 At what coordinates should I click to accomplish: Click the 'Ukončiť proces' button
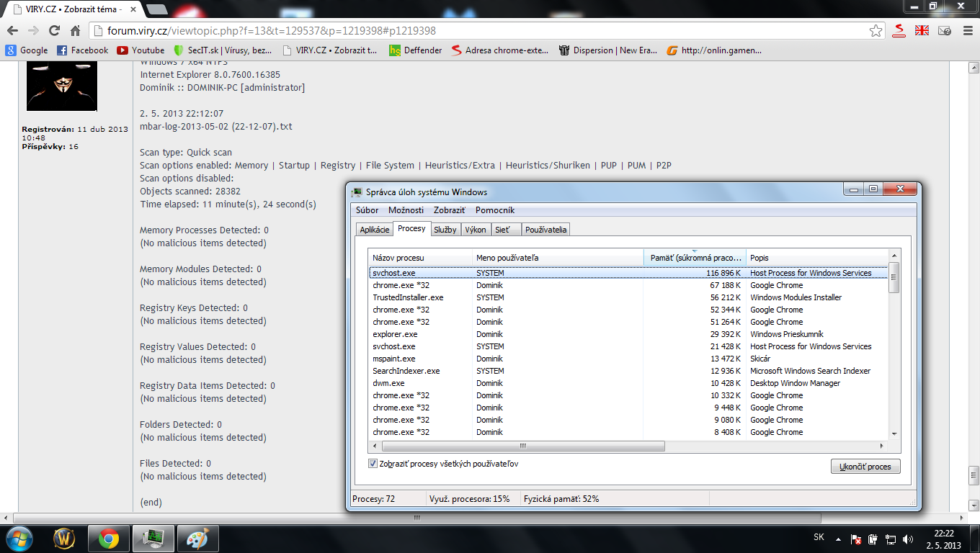(865, 467)
